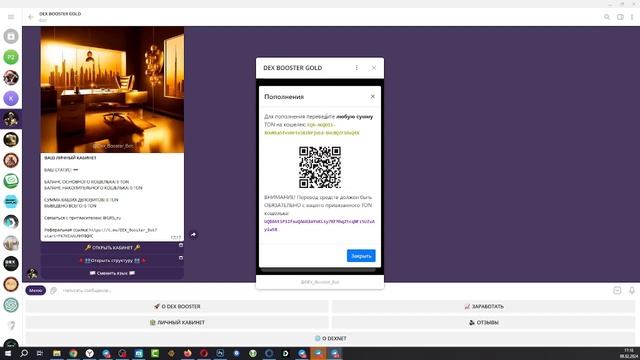Open the Windows Start menu
This screenshot has width=640, height=360.
click(8, 353)
